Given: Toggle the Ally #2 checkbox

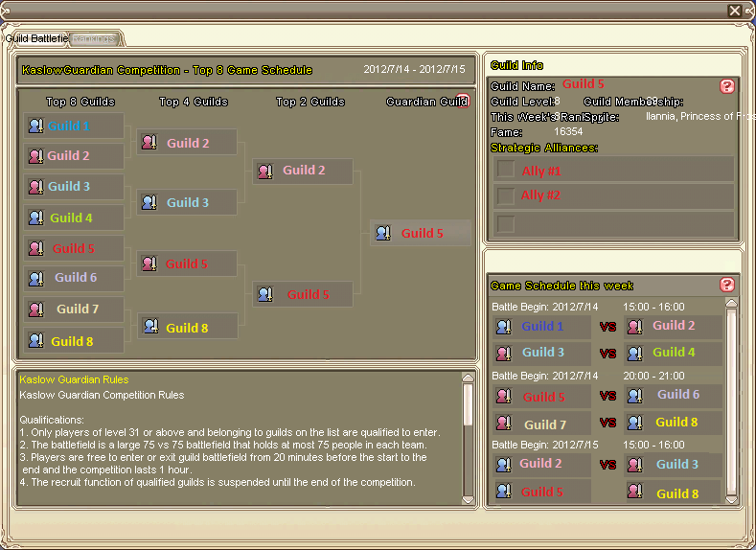Looking at the screenshot, I should coord(505,195).
